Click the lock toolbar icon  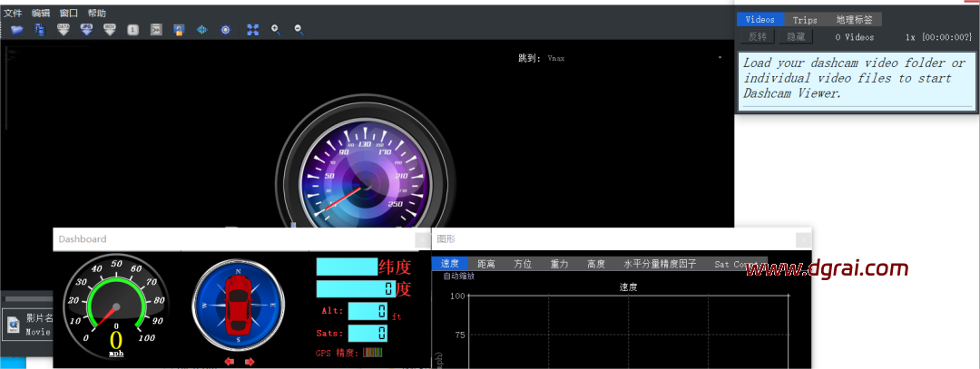180,30
